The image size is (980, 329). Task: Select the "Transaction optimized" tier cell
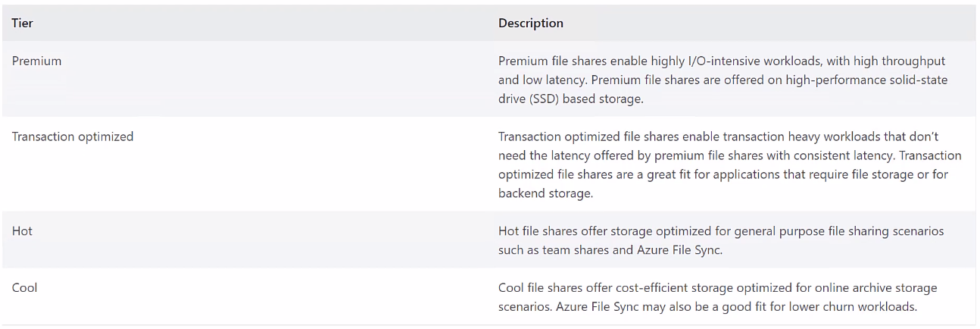click(x=73, y=136)
